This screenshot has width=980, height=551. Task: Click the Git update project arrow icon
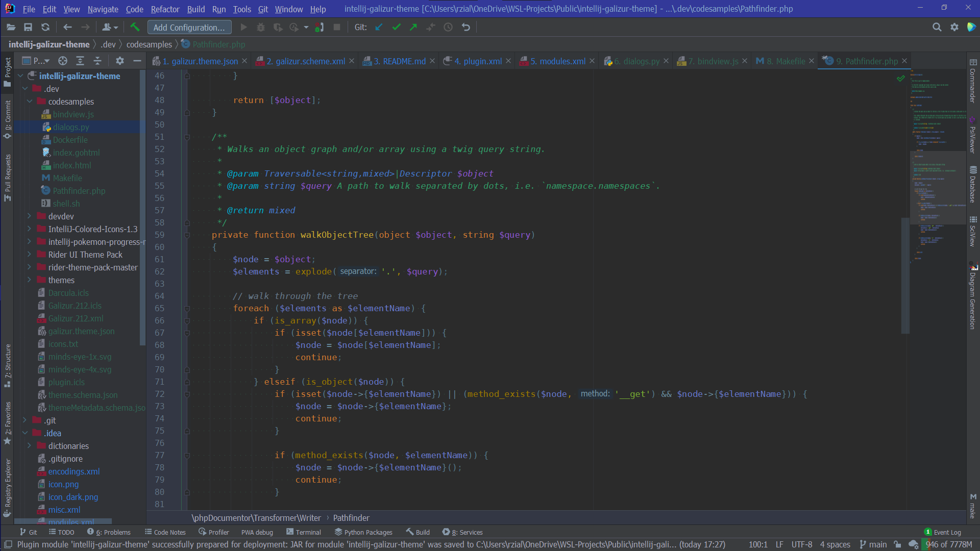point(379,28)
